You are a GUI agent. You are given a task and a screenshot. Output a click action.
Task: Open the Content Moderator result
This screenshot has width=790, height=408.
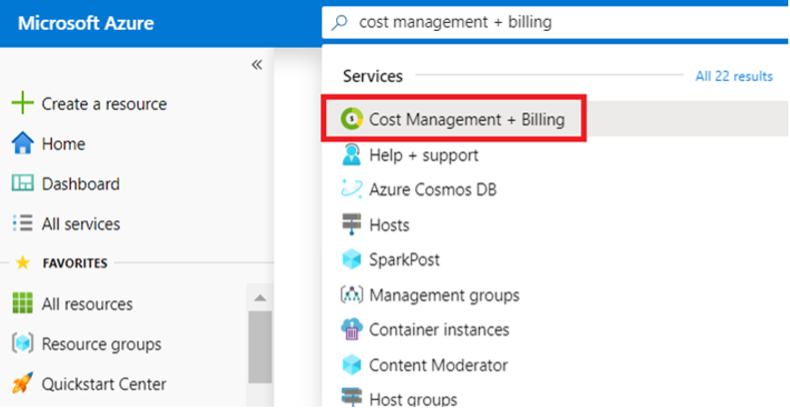(438, 365)
